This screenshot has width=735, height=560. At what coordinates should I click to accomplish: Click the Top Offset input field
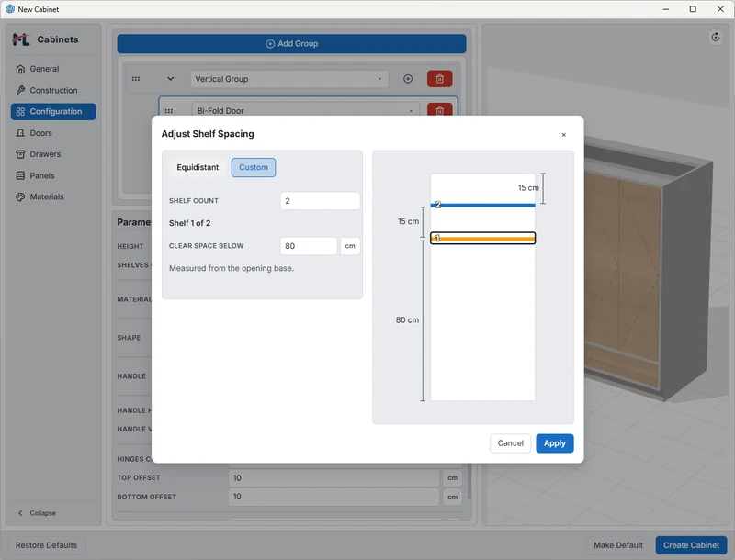(x=334, y=477)
